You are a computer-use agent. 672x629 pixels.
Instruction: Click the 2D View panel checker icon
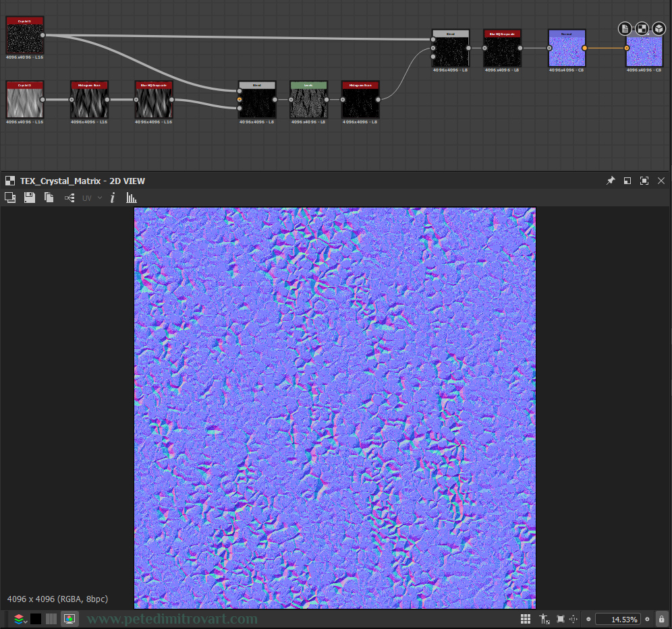(x=10, y=181)
